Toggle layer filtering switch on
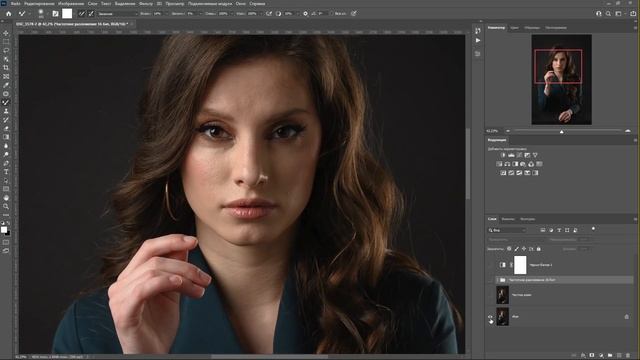The height and width of the screenshot is (360, 640). point(593,229)
